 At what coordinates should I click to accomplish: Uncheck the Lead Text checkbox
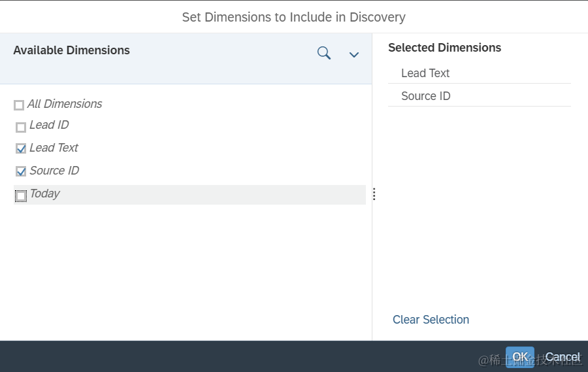tap(21, 149)
